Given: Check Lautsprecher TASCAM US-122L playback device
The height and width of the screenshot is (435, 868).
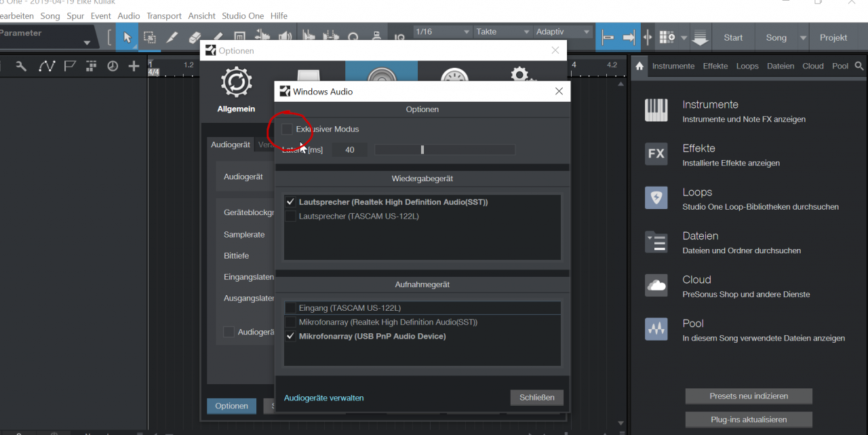Looking at the screenshot, I should pos(290,216).
